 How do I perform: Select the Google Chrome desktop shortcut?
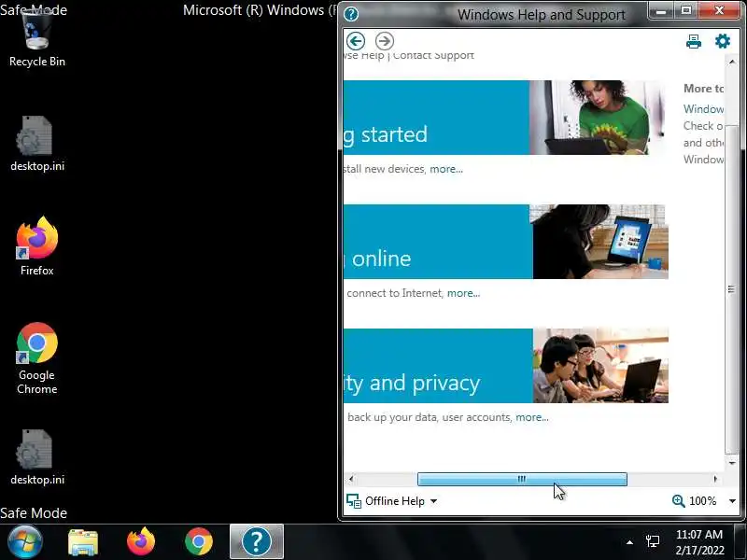(37, 358)
